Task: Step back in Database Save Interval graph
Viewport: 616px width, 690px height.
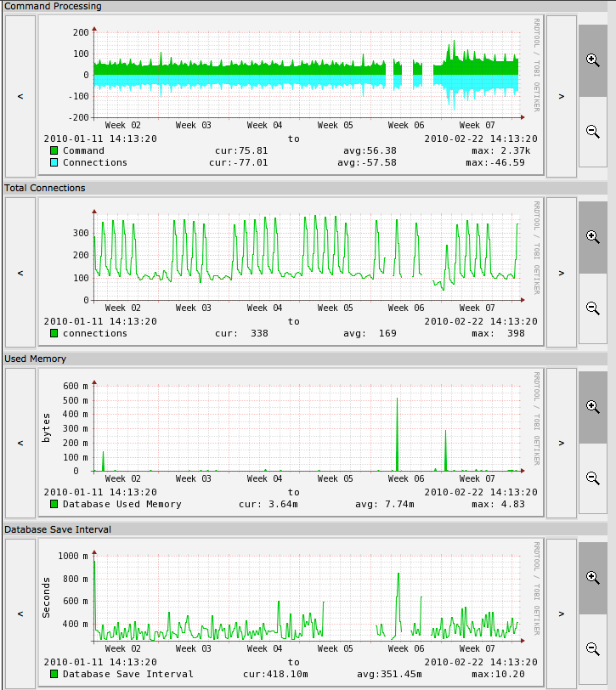Action: (20, 614)
